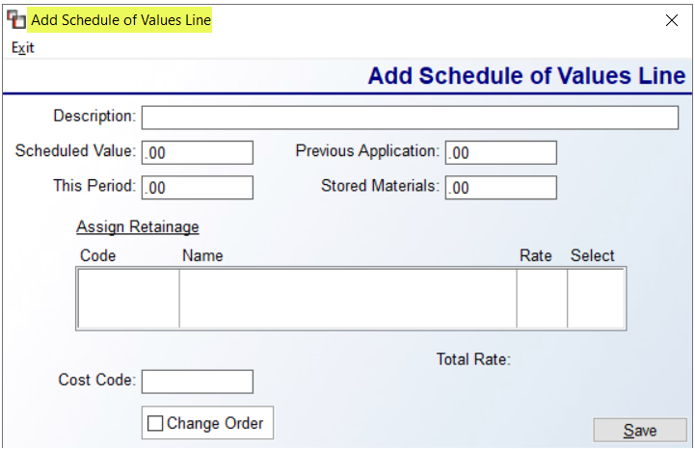Click the Description text field
The height and width of the screenshot is (449, 695).
[410, 117]
